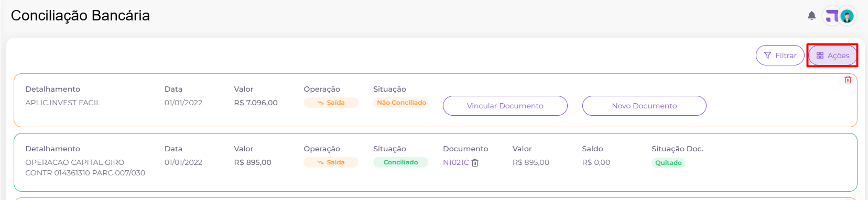Open the Filtrar funnel filter
The height and width of the screenshot is (200, 868).
point(780,55)
